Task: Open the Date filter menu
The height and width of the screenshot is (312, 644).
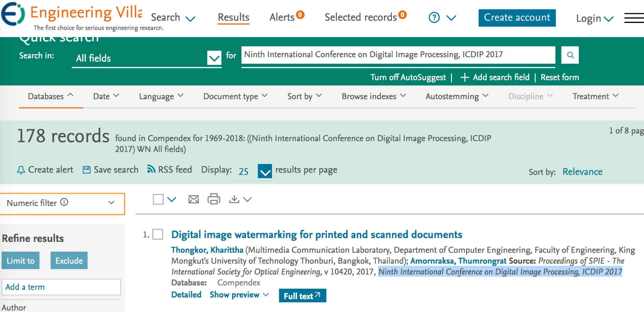Action: (106, 96)
